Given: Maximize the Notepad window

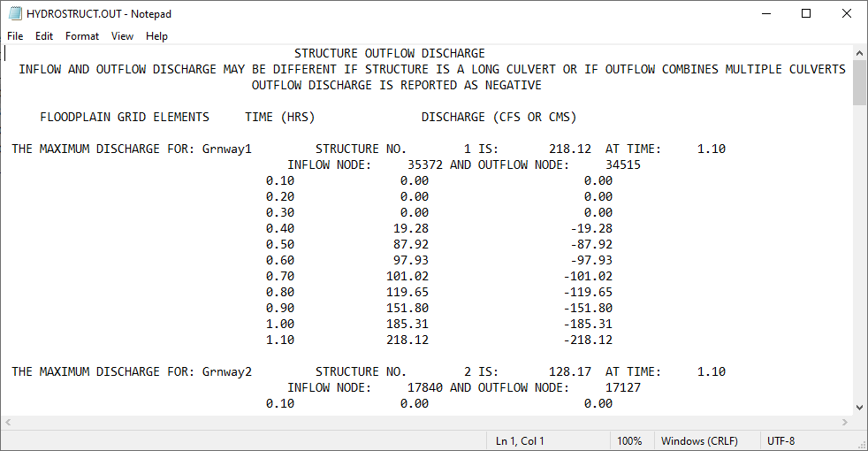Looking at the screenshot, I should click(806, 14).
